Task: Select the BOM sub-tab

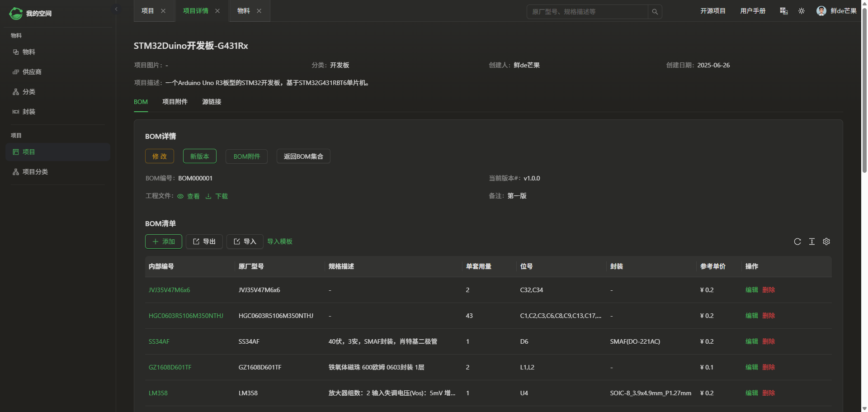Action: pyautogui.click(x=141, y=102)
